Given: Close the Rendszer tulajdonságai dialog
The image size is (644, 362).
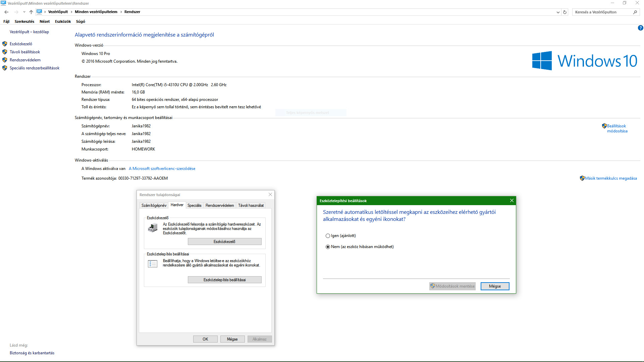Looking at the screenshot, I should 270,194.
